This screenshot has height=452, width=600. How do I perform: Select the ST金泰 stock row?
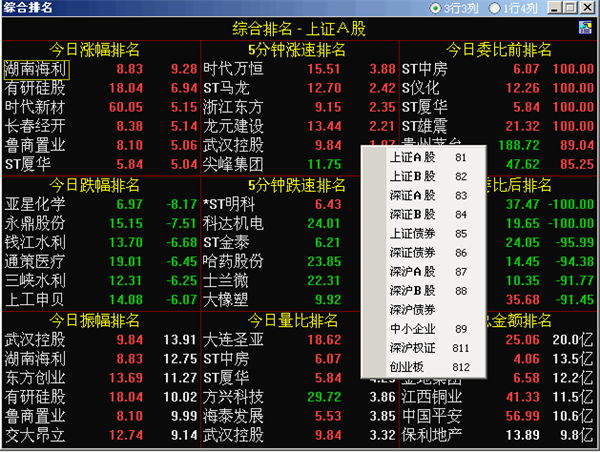(x=282, y=243)
